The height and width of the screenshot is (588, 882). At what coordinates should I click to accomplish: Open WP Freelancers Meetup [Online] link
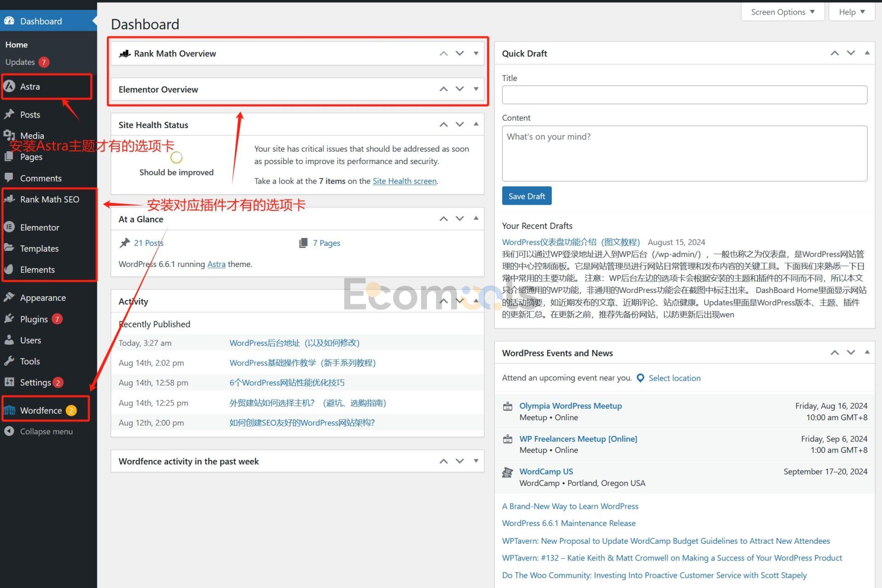pos(578,439)
